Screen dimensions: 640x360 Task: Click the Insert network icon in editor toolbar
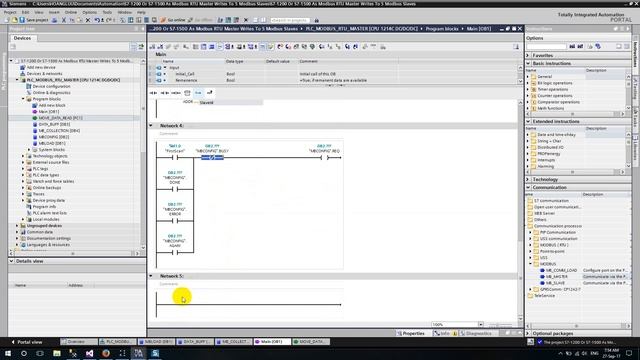(152, 47)
